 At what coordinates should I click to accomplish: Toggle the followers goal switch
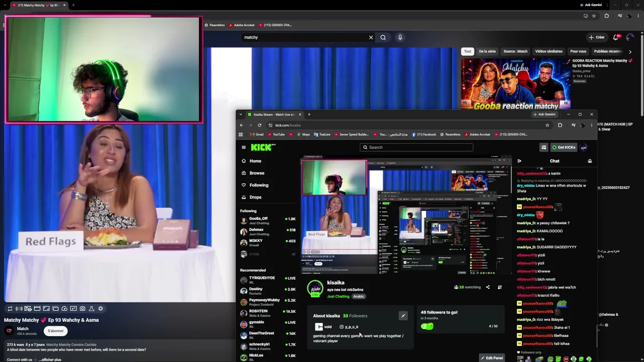[427, 326]
